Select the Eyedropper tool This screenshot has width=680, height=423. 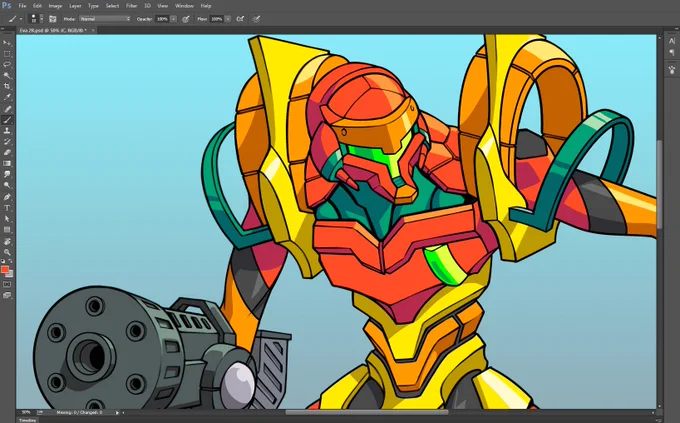click(x=7, y=97)
